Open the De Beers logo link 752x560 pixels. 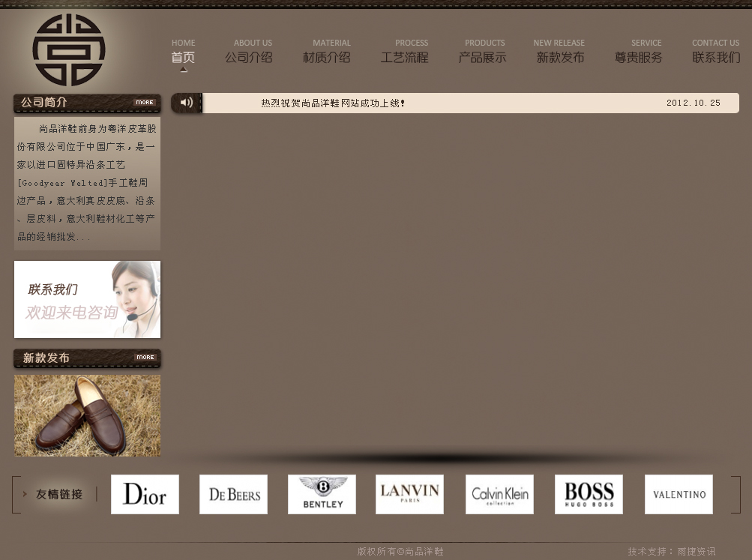pos(233,494)
